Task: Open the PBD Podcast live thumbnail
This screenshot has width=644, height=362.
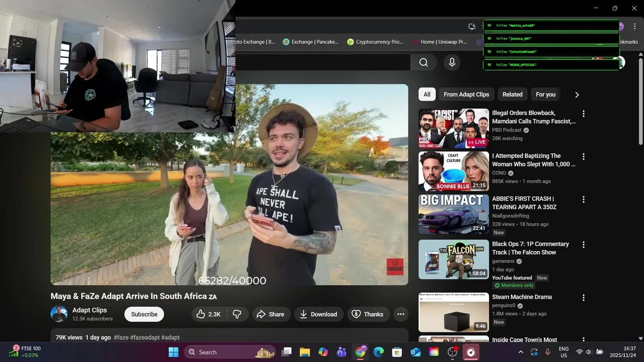Action: [454, 128]
